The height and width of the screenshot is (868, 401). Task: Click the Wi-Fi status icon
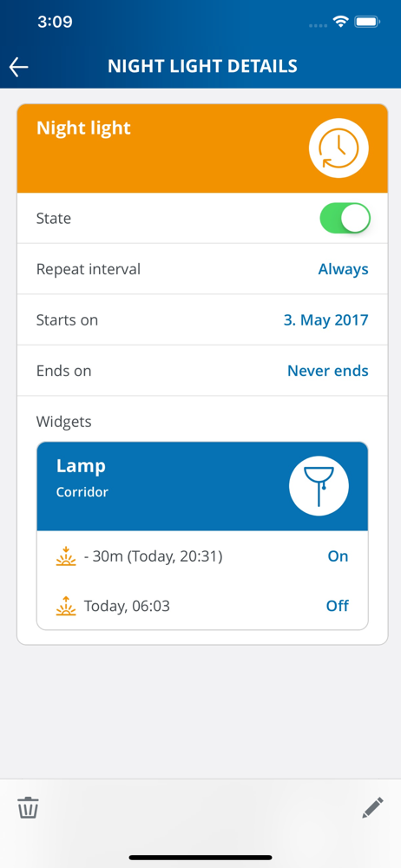point(340,22)
